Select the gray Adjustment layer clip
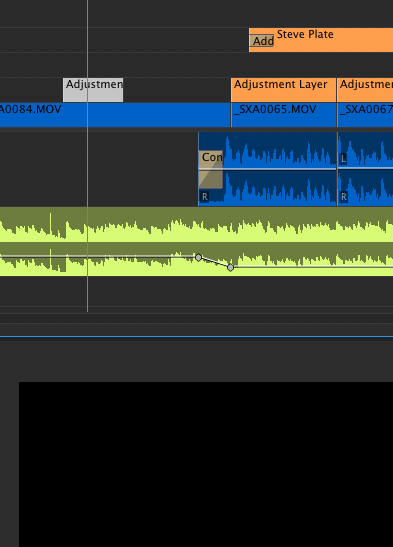 pyautogui.click(x=93, y=90)
